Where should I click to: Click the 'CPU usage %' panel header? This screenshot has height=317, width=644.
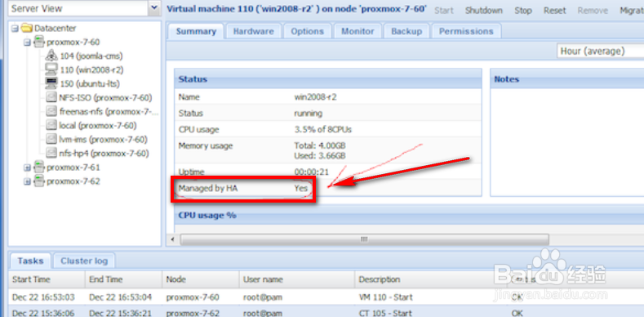pos(409,216)
